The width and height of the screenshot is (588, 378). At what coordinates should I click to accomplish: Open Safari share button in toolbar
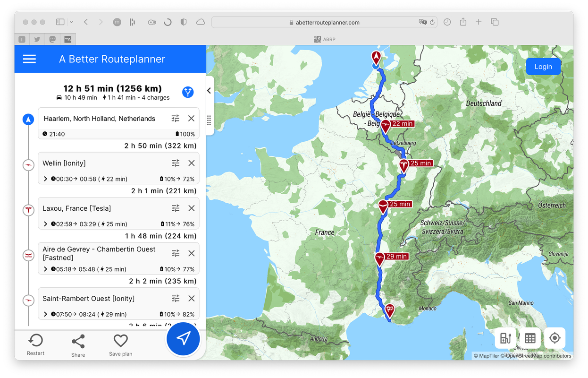(x=463, y=22)
